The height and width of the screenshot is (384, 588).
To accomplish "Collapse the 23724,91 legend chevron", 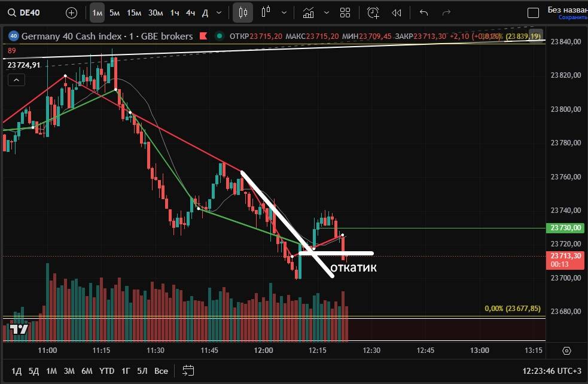I will 16,80.
